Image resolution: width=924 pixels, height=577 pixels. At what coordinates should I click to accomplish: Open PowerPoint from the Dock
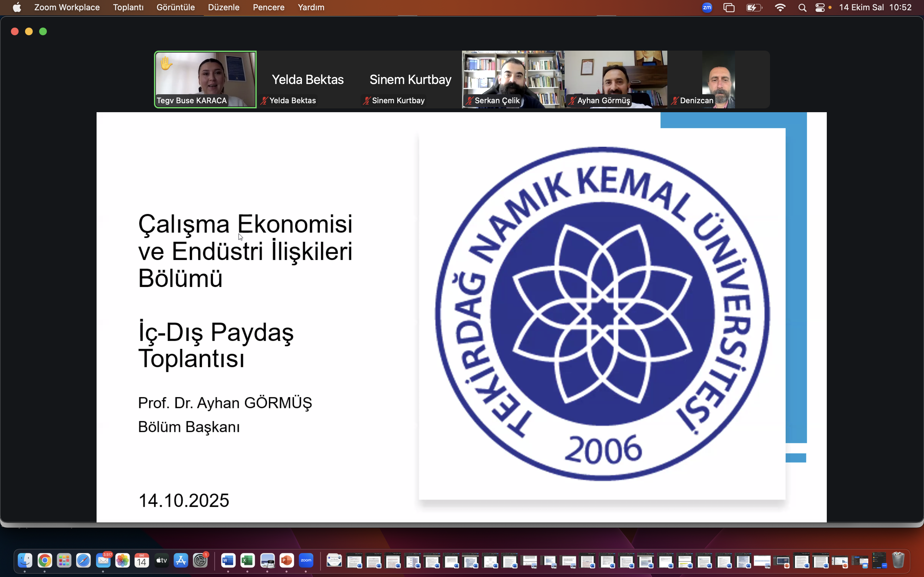point(287,560)
